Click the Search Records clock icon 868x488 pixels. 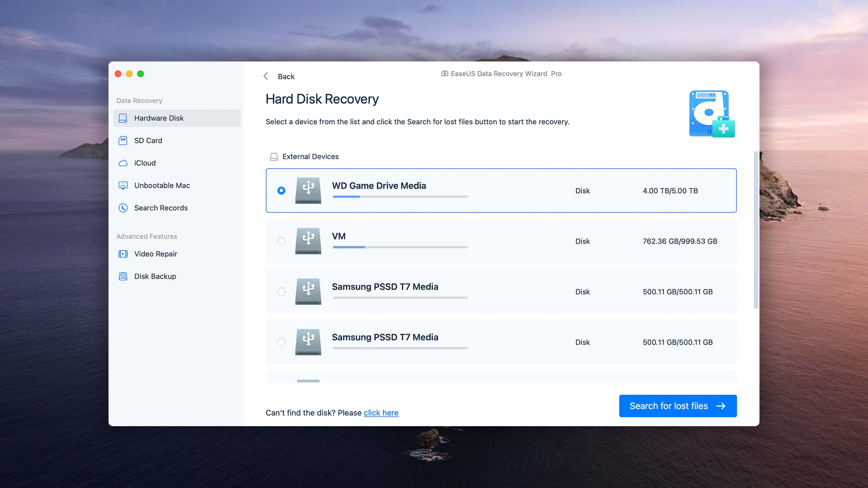[x=123, y=208]
